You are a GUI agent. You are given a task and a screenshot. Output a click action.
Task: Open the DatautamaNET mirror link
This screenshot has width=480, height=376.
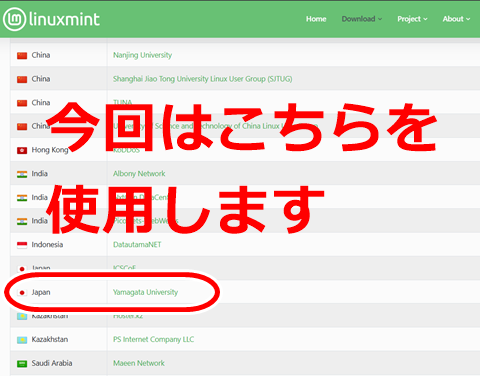(137, 245)
